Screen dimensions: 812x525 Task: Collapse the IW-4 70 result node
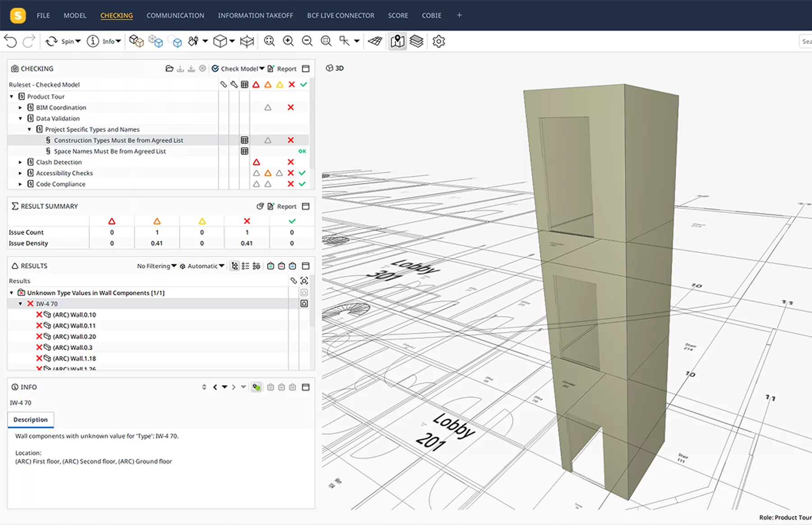coord(20,304)
